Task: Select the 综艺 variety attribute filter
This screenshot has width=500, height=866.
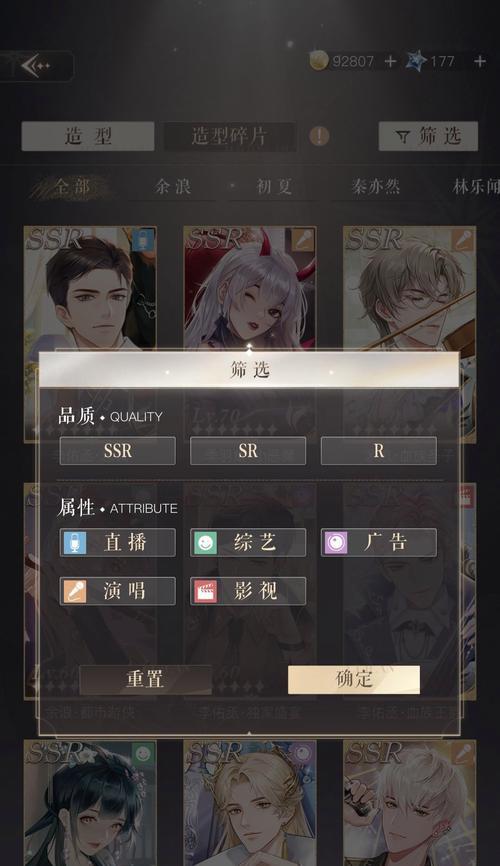Action: pos(248,542)
